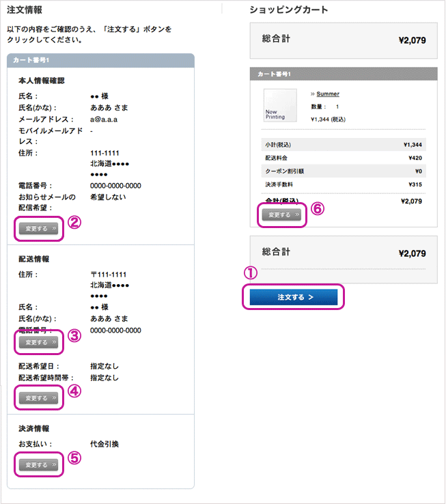The image size is (446, 504).
Task: Edit delivery address with 変更する below 電話番号
Action: click(38, 342)
